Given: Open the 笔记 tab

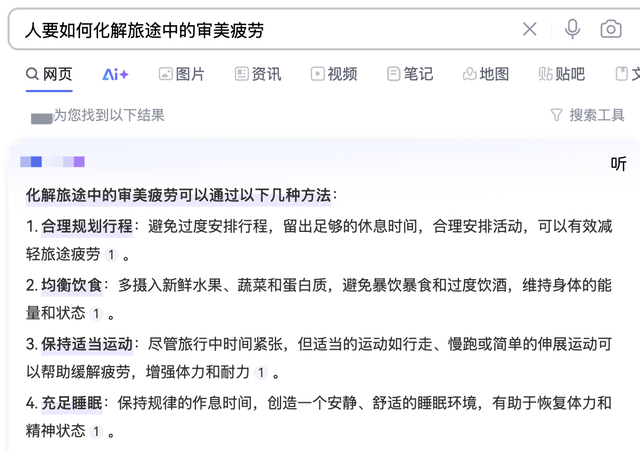Looking at the screenshot, I should coord(410,74).
